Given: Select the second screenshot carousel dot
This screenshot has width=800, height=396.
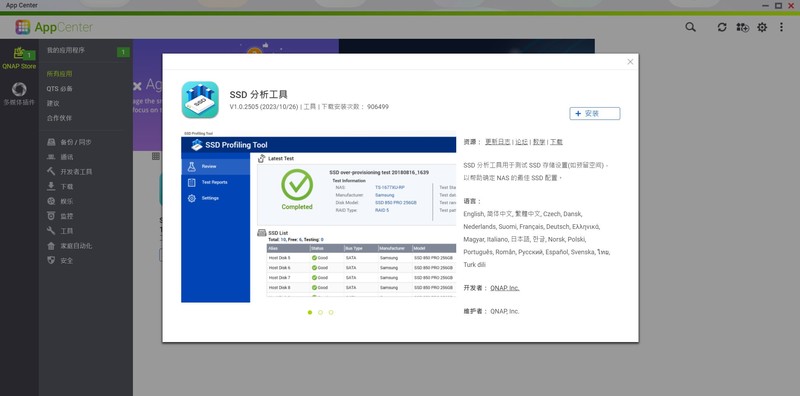Looking at the screenshot, I should (320, 312).
